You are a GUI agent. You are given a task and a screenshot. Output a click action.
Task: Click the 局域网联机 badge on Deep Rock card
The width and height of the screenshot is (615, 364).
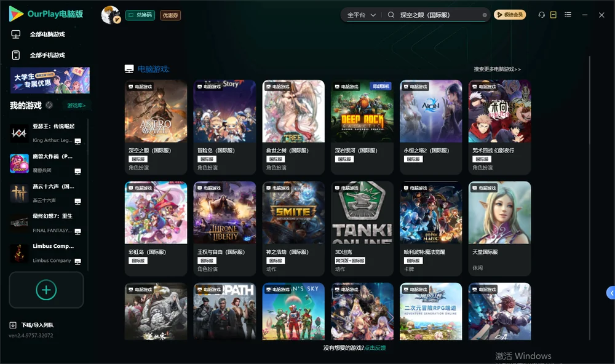381,86
